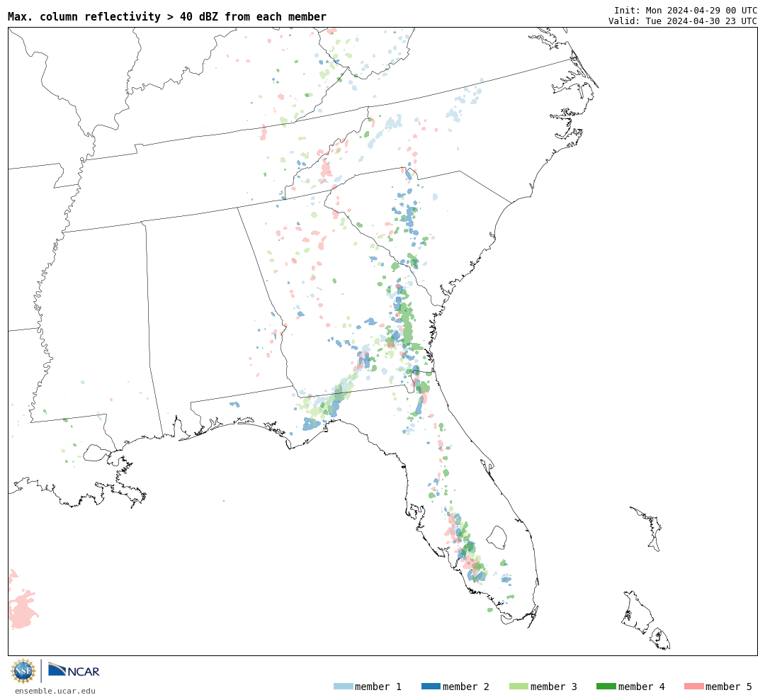The height and width of the screenshot is (700, 765).
Task: Click the 'member 5' legend label
Action: [x=729, y=687]
